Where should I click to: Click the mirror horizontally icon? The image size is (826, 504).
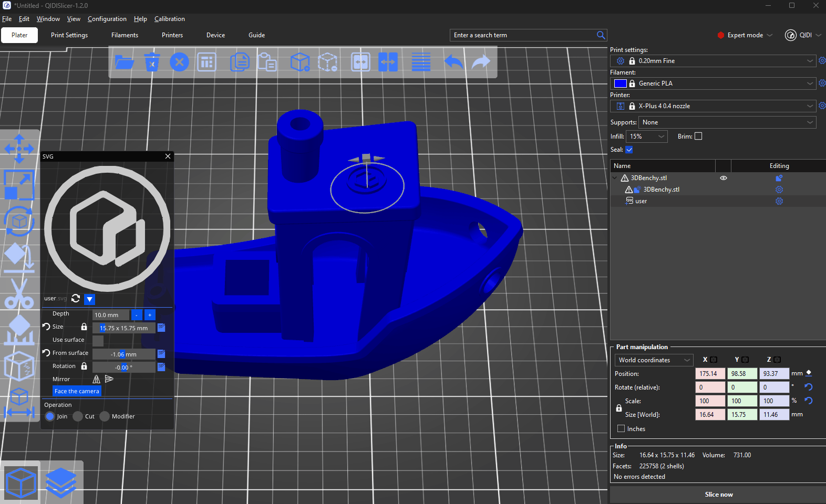click(109, 379)
